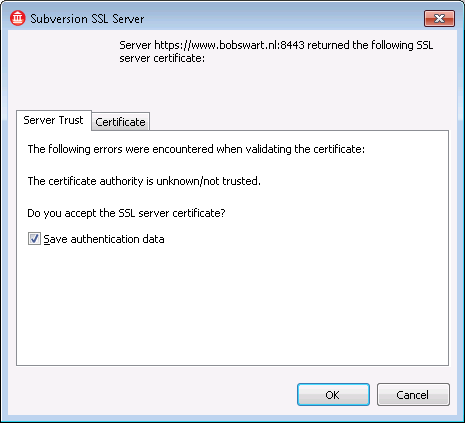Click the empty title bar area beside the title
Image resolution: width=465 pixels, height=423 pixels.
tap(283, 18)
